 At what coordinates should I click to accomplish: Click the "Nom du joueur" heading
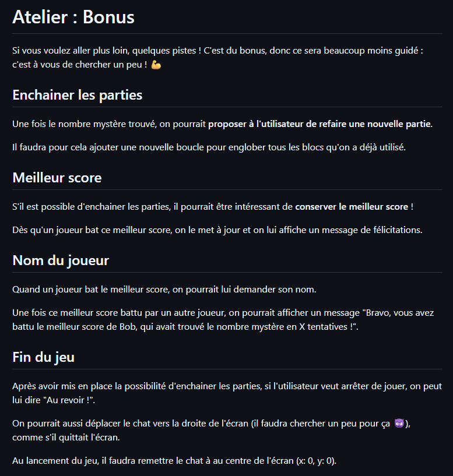coord(61,260)
